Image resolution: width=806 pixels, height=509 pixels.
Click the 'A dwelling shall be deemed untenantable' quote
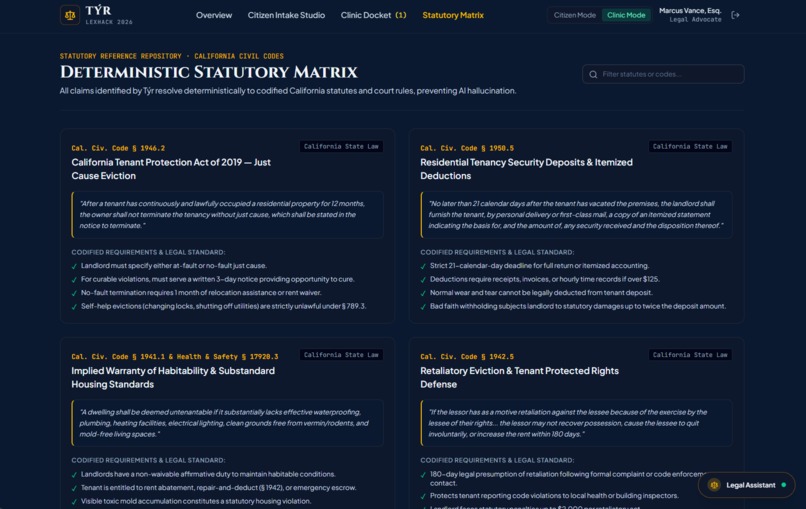(x=227, y=423)
